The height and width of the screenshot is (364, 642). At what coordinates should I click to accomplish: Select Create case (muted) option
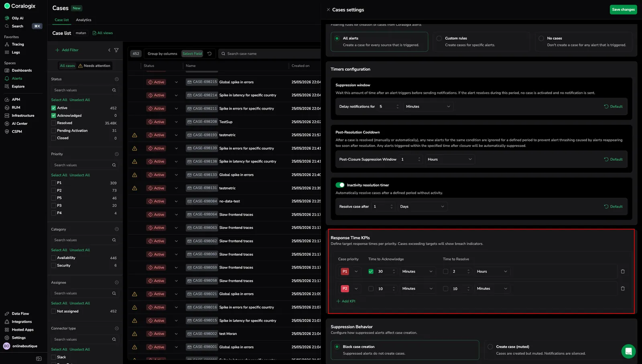[x=490, y=347]
